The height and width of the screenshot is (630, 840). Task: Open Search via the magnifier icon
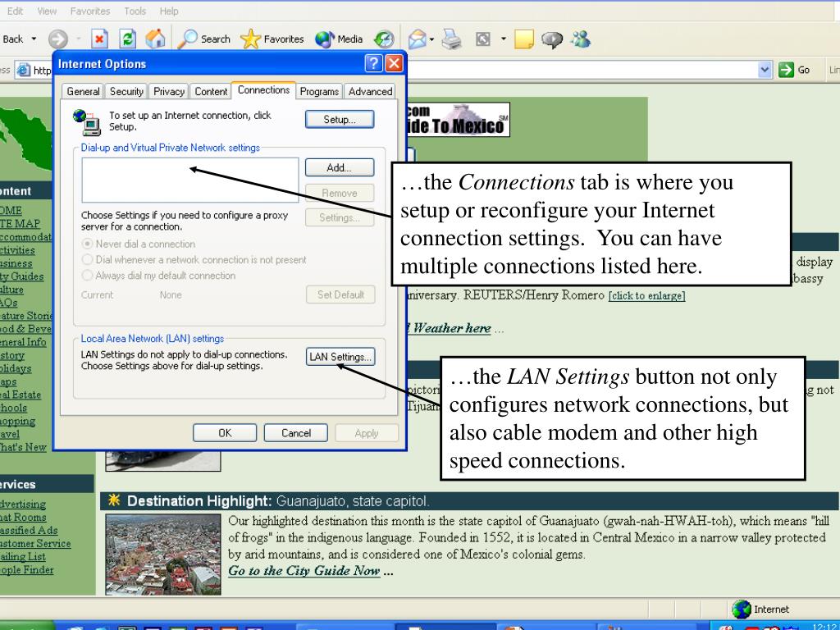[x=188, y=39]
